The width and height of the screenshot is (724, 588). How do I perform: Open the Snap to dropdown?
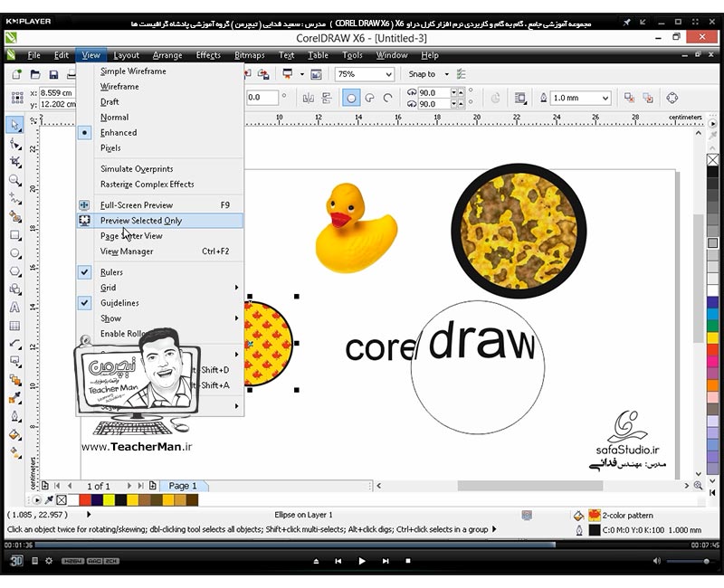(446, 74)
